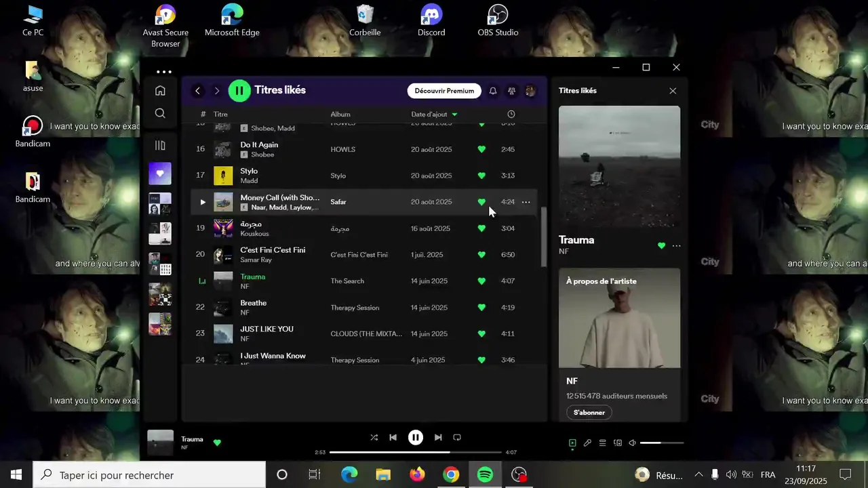Screen dimensions: 868x488
Task: Toggle repeat mode in the player bar
Action: point(457,438)
